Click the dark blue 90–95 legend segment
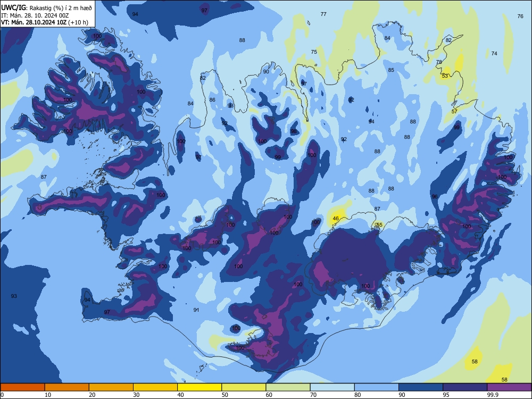The width and height of the screenshot is (532, 399). (421, 387)
